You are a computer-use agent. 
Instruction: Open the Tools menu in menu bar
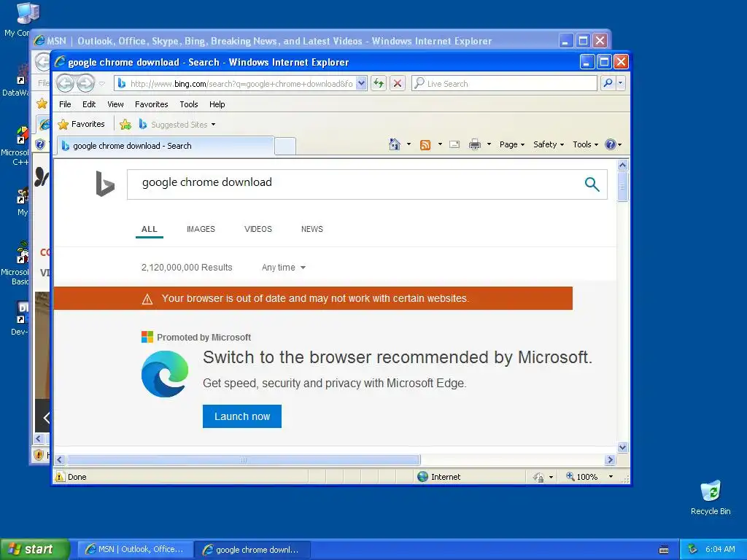[189, 104]
